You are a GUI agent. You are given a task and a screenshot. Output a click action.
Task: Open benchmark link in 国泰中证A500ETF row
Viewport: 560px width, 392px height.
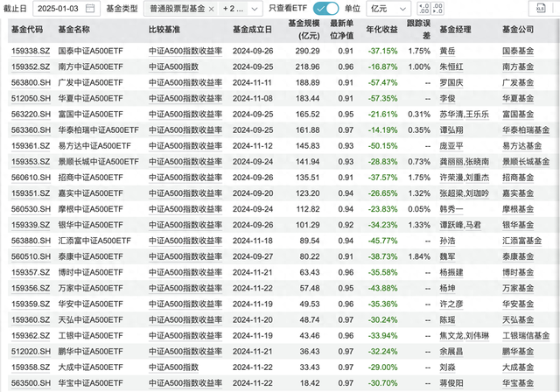click(185, 51)
